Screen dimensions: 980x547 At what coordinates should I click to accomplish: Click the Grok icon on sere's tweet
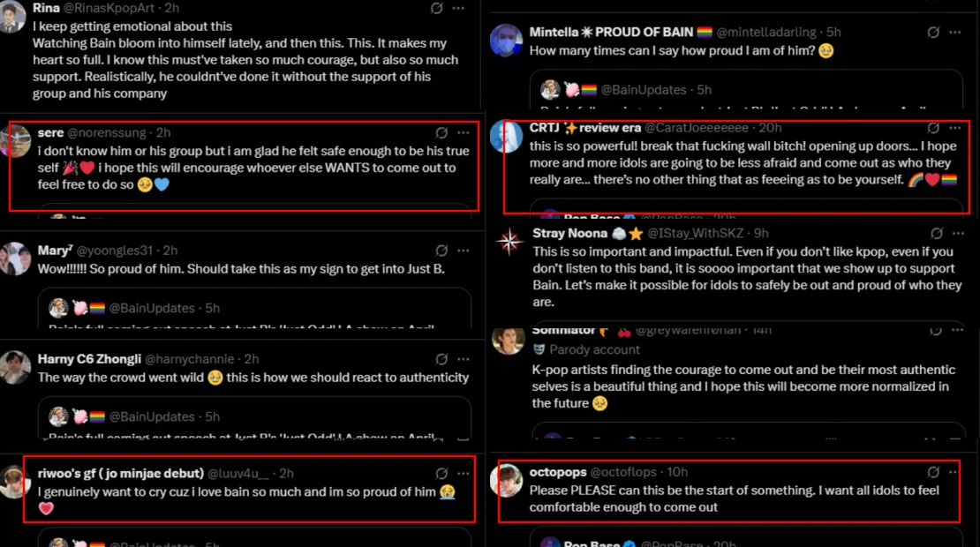click(x=441, y=133)
